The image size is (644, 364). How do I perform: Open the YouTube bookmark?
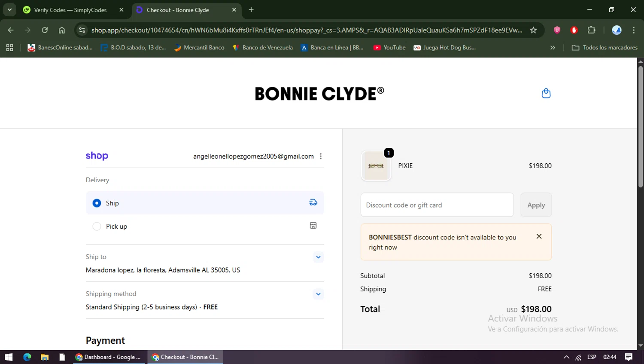coord(389,48)
